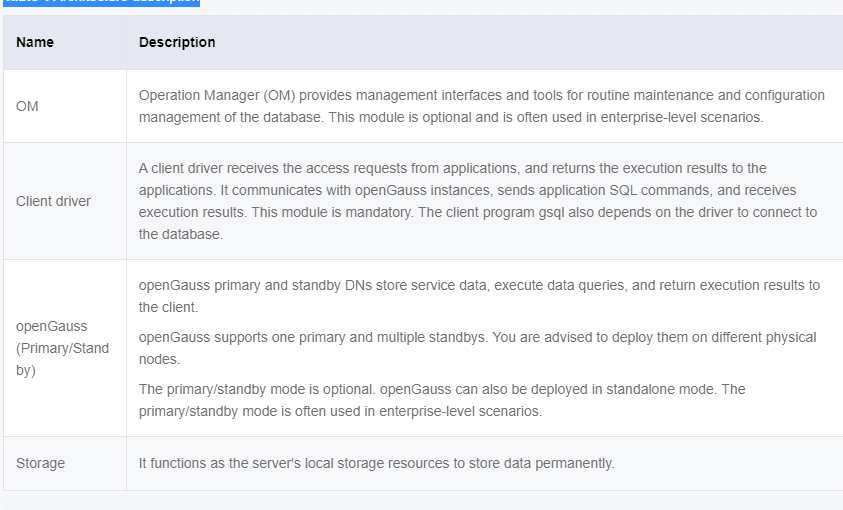Click 'openGauss supports one primary and multiple standbys' paragraph
The image size is (843, 510).
tap(477, 348)
